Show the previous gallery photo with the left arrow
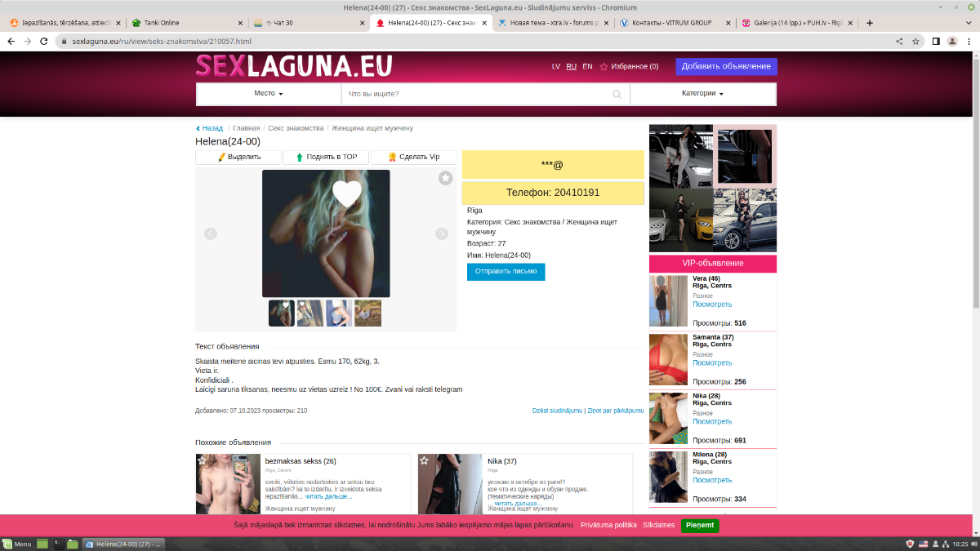This screenshot has width=980, height=551. (210, 234)
